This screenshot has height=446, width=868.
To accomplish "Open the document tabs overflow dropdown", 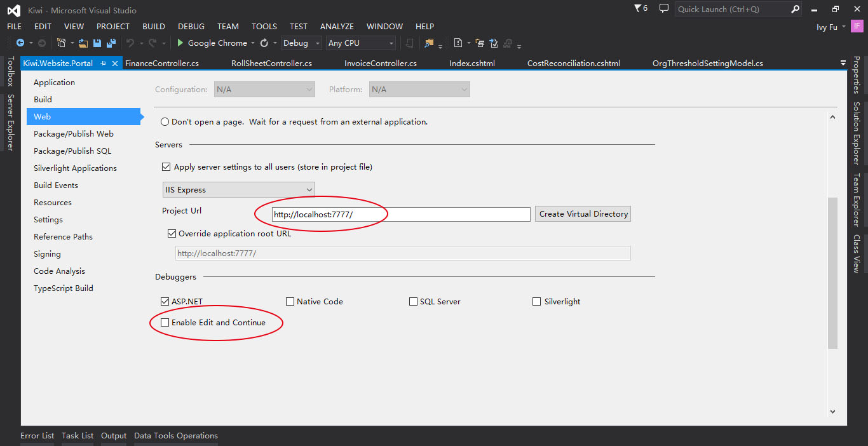I will tap(843, 63).
